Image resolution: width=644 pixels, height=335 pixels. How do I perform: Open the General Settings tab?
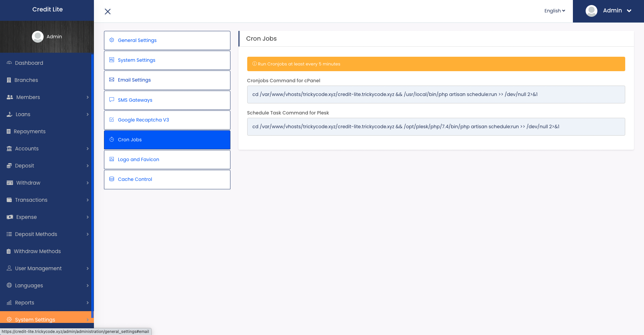pos(167,40)
